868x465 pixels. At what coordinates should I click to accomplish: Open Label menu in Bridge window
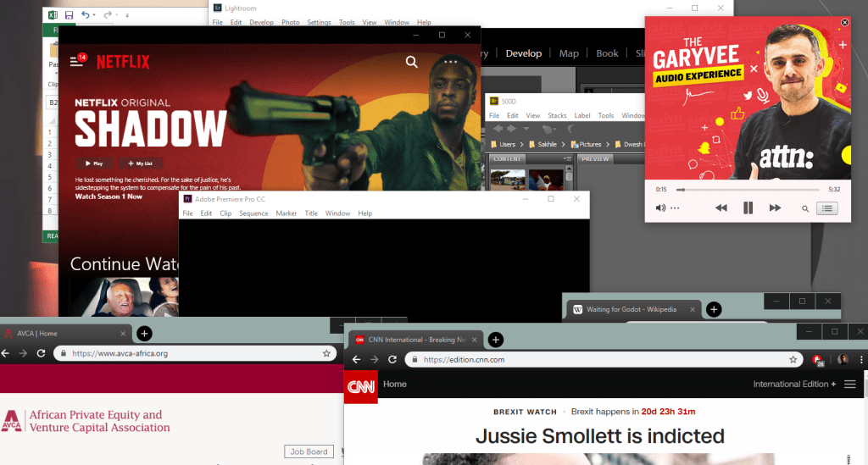(581, 115)
